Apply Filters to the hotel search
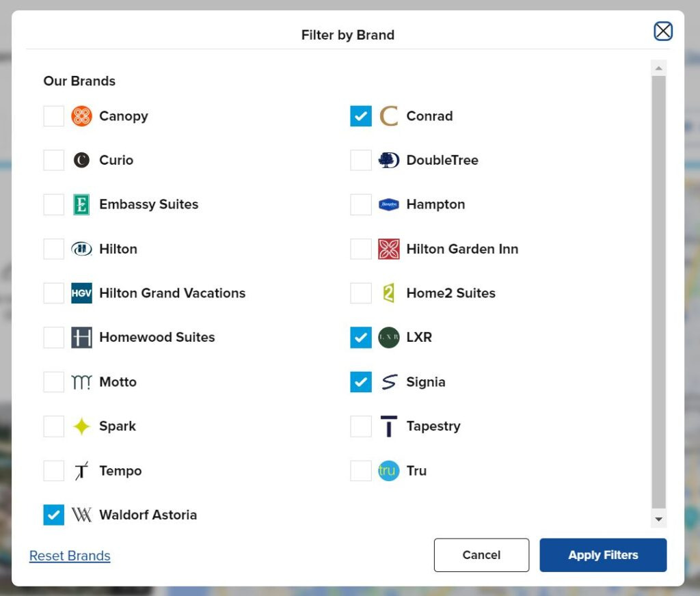This screenshot has height=596, width=700. coord(603,555)
